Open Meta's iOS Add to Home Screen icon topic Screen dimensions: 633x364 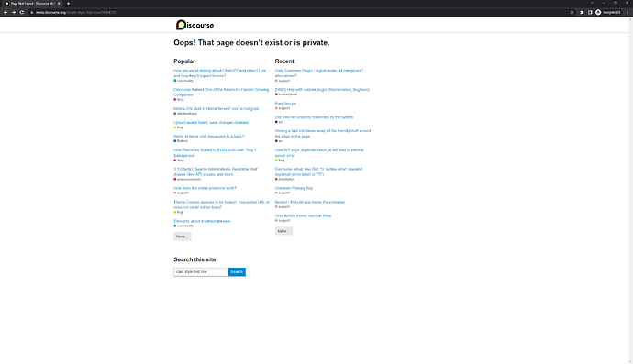tap(216, 108)
